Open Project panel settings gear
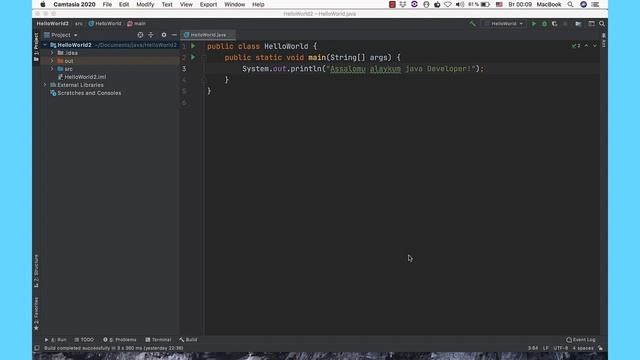 (x=164, y=35)
